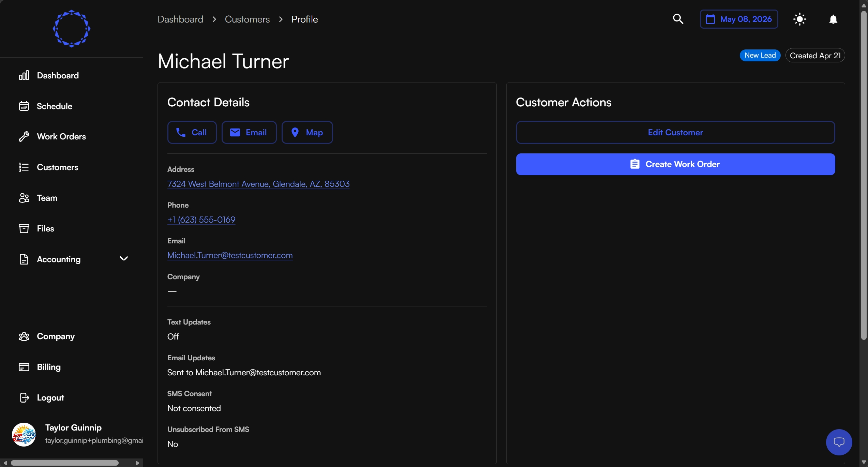
Task: Click the Created Apr 21 badge
Action: click(815, 55)
